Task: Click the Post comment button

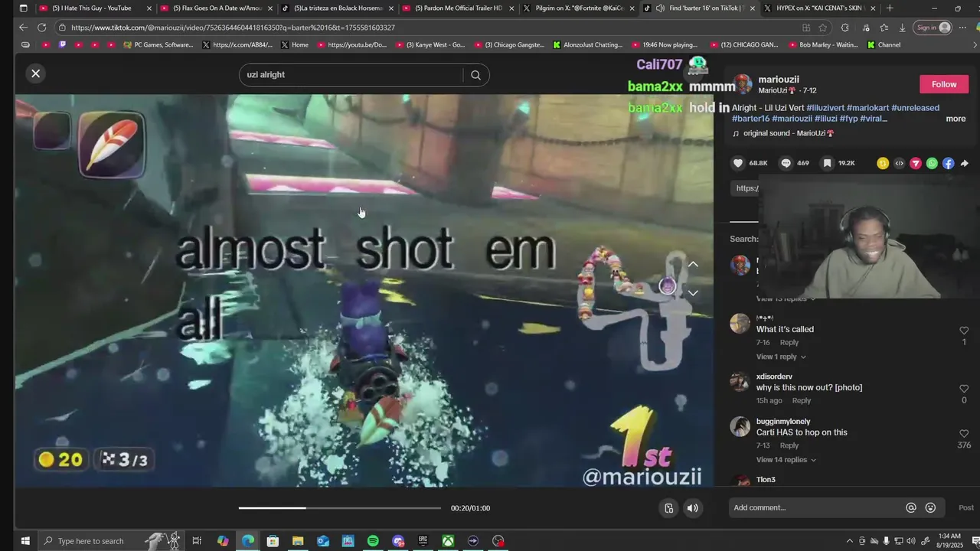Action: (x=966, y=507)
